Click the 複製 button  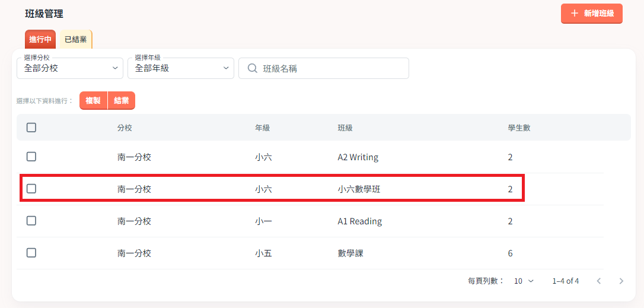click(x=93, y=101)
